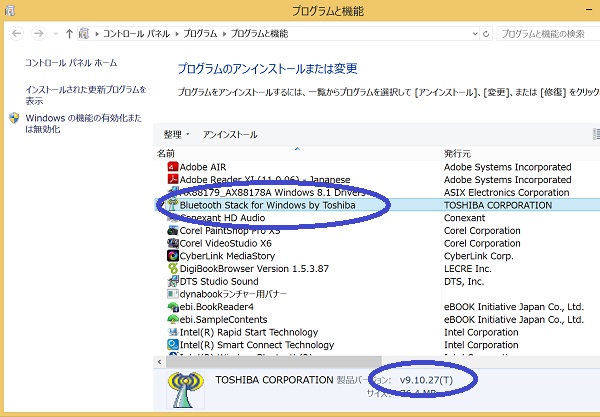Click the Control Panel icon in address bar
Image resolution: width=600 pixels, height=417 pixels.
pos(84,34)
